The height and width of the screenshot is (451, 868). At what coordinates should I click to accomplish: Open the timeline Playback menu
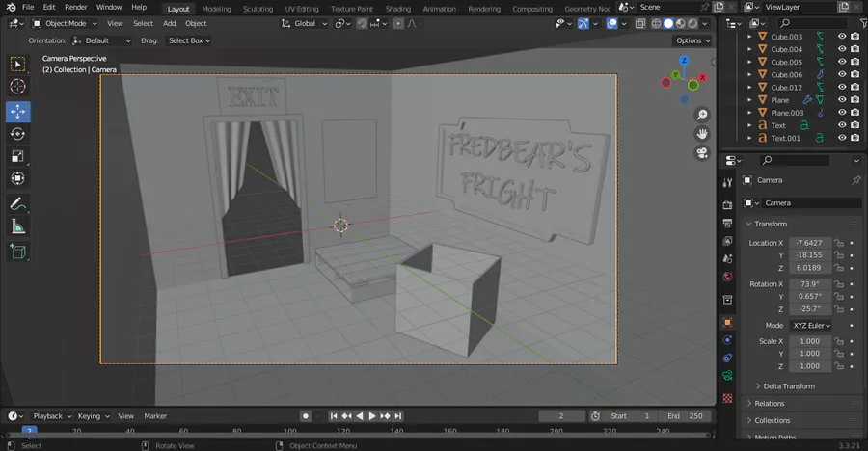tap(52, 416)
